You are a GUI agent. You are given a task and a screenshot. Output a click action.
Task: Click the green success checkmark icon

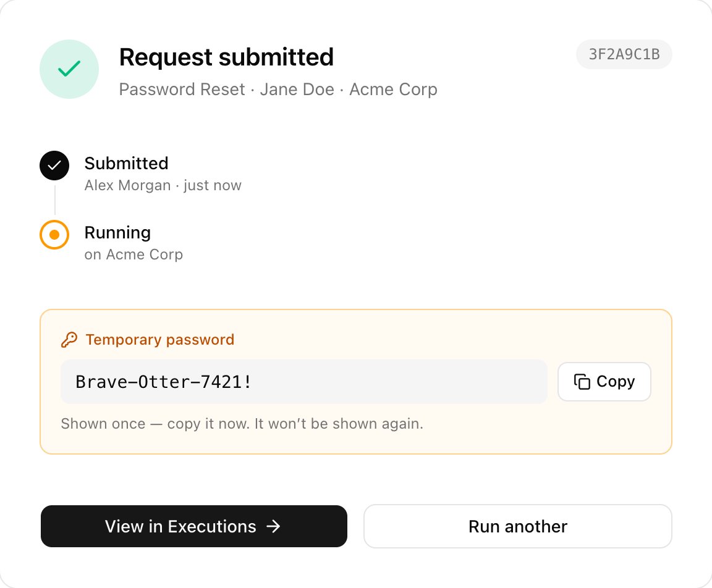coord(69,69)
